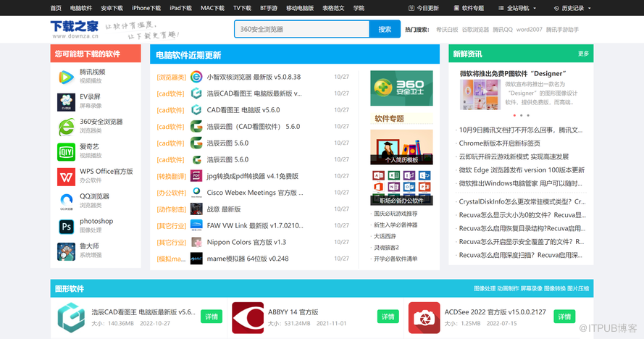The image size is (644, 339).
Task: Click 更多 link in 新鲜资讯
Action: coord(583,54)
